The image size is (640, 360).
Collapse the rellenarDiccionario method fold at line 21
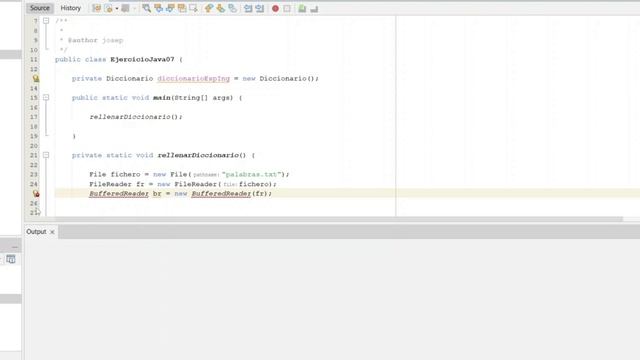(46, 155)
